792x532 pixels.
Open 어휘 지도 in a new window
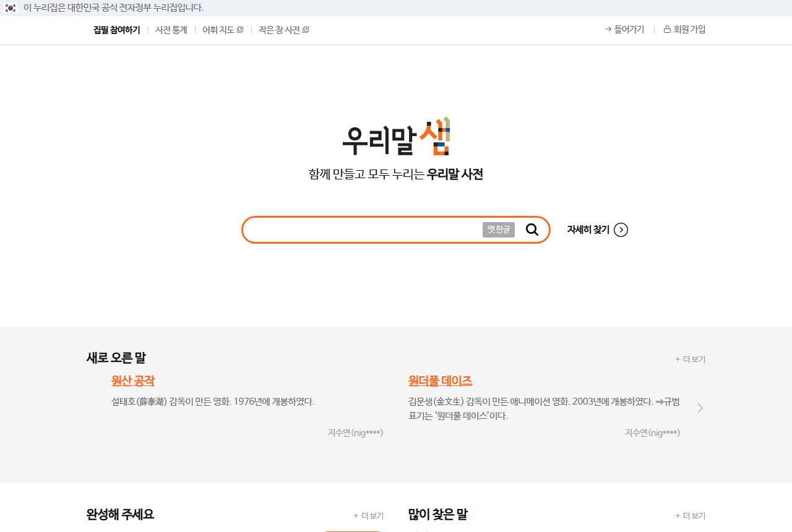coord(223,30)
